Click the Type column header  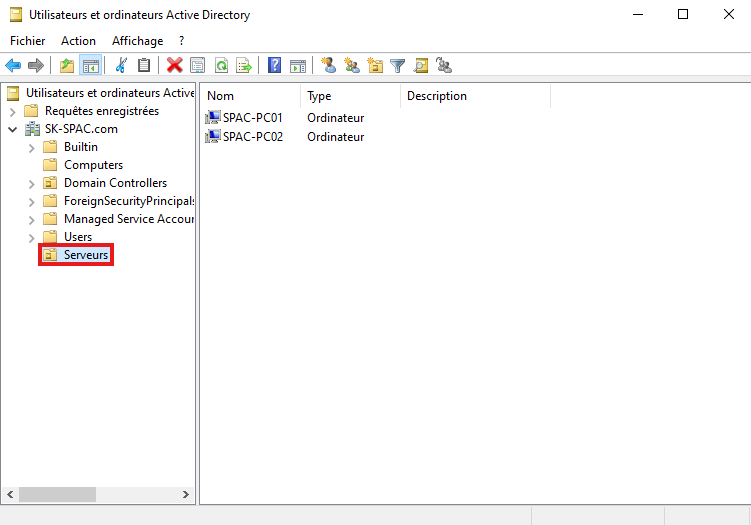click(350, 96)
